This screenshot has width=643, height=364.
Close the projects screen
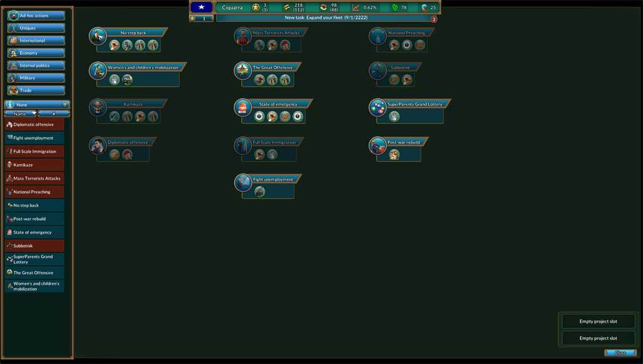620,353
